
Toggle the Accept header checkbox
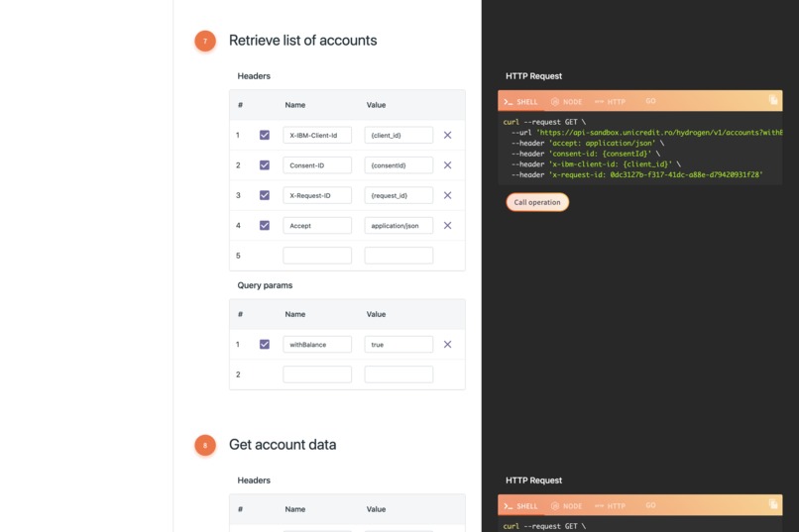pos(265,225)
